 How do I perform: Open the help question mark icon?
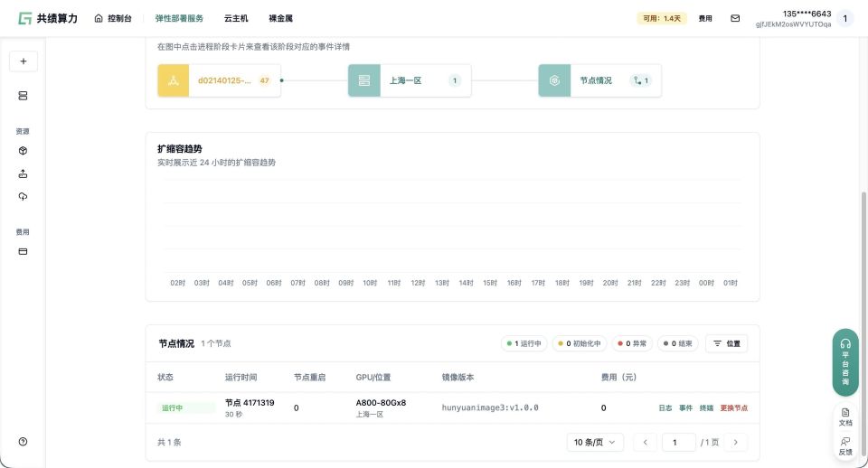(x=23, y=442)
